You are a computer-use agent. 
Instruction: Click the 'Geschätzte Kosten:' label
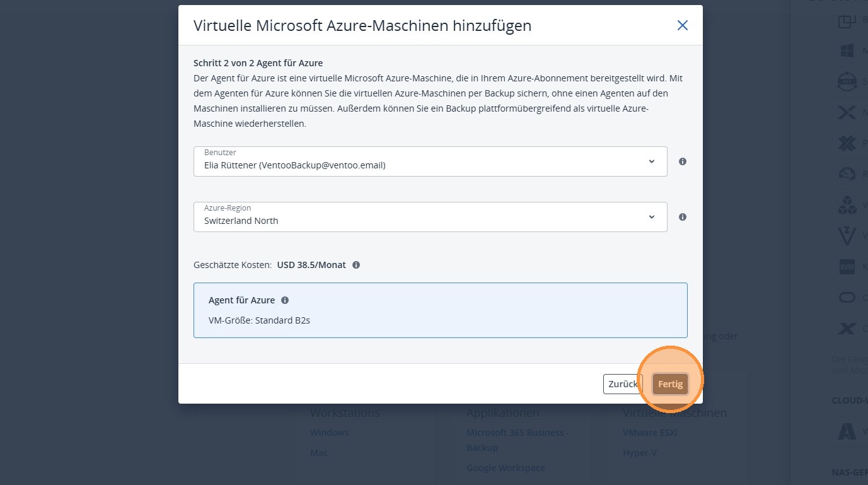pyautogui.click(x=233, y=265)
